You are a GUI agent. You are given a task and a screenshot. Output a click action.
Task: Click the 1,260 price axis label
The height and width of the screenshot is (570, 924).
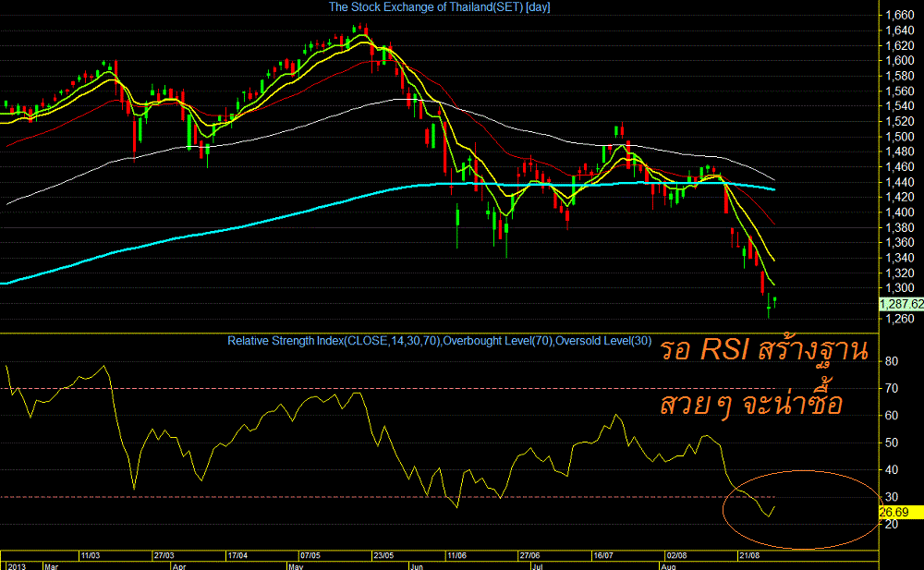pos(900,319)
